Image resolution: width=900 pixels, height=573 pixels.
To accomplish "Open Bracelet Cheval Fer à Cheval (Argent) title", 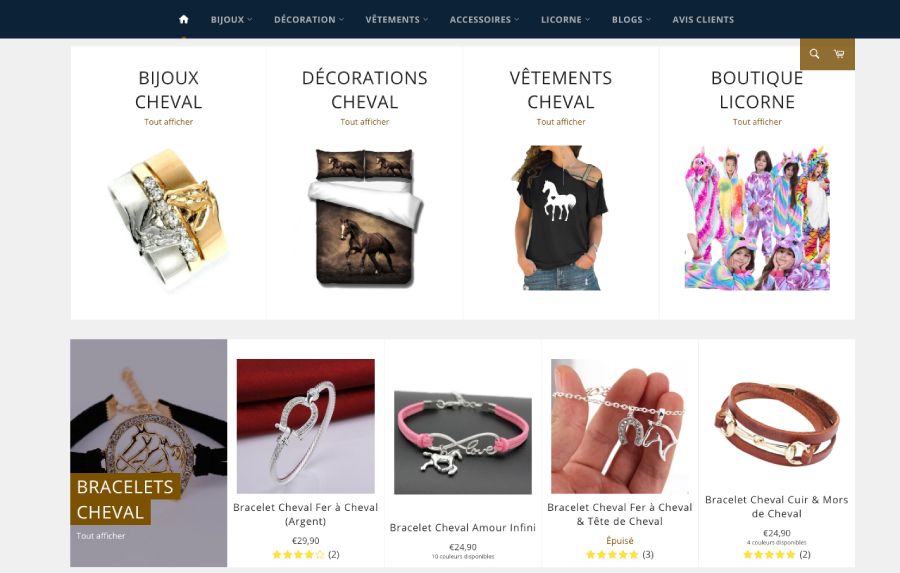I will (x=305, y=514).
